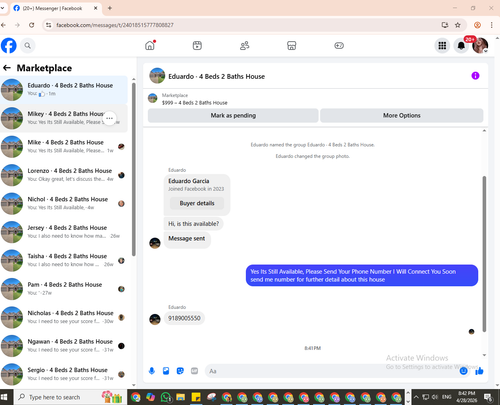Open Nicholas - 4 Beds 2 Baths House chat
Image resolution: width=500 pixels, height=405 pixels.
click(64, 317)
